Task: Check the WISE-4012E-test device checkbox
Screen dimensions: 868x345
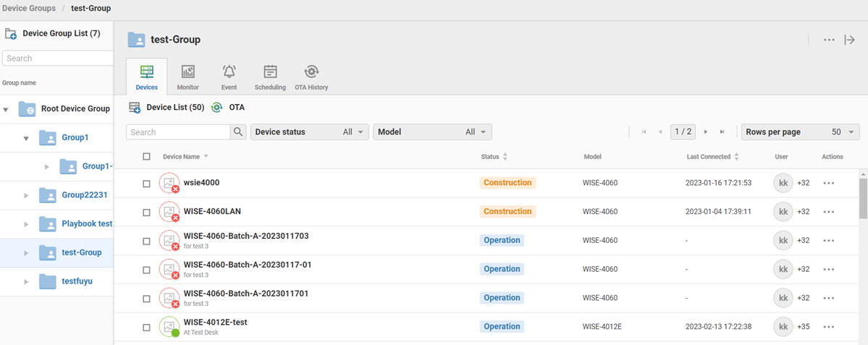Action: tap(147, 328)
